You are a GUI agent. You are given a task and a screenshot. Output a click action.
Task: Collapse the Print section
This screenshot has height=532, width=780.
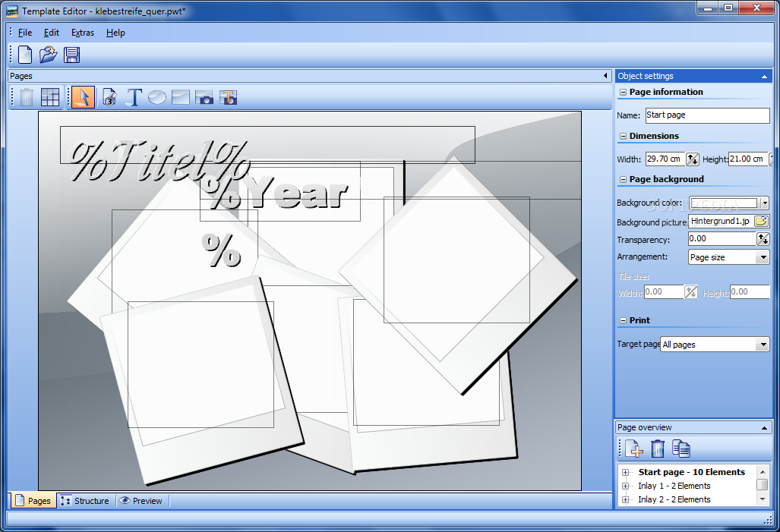point(623,321)
